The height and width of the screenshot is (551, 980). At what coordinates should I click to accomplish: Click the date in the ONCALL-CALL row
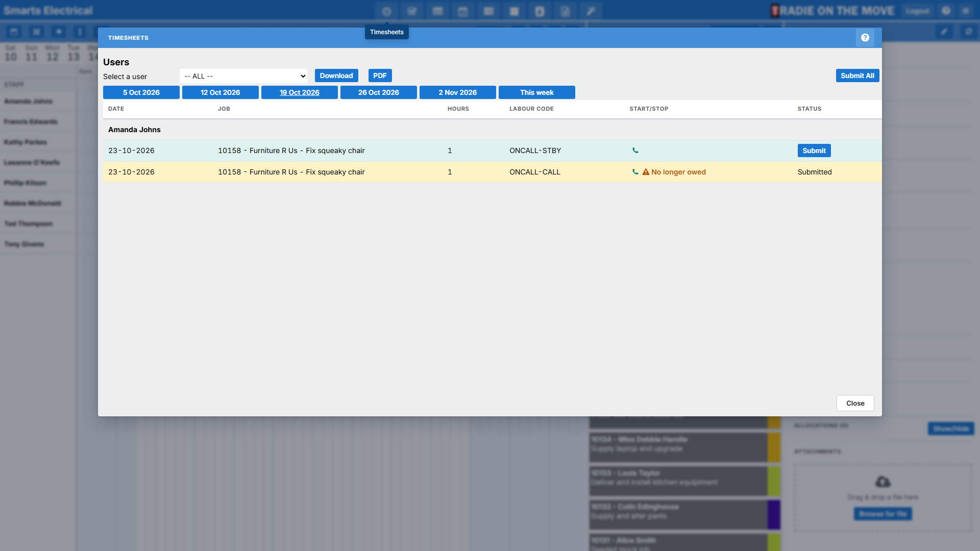coord(131,172)
